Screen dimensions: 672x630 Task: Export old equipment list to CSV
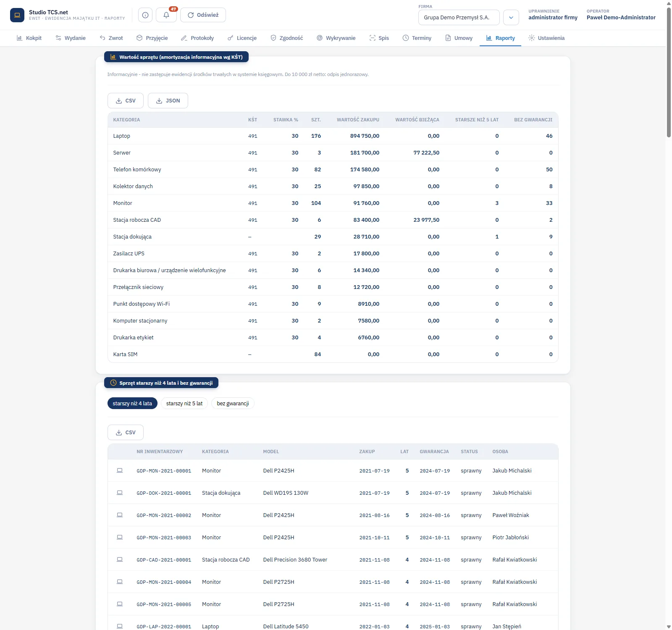[x=126, y=433]
